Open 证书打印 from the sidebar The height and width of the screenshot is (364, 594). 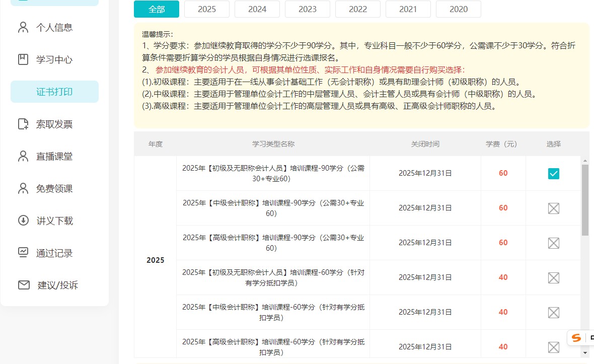pos(54,92)
